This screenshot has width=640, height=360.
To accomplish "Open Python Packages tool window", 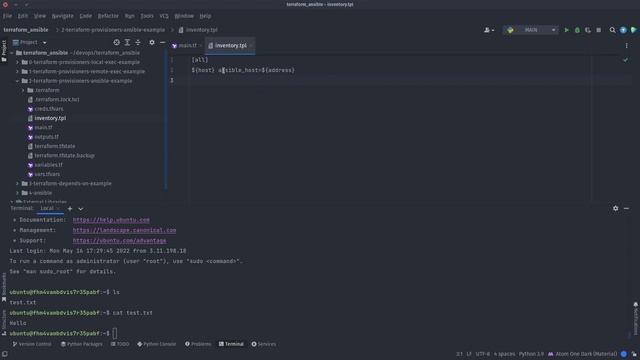I will click(x=81, y=344).
